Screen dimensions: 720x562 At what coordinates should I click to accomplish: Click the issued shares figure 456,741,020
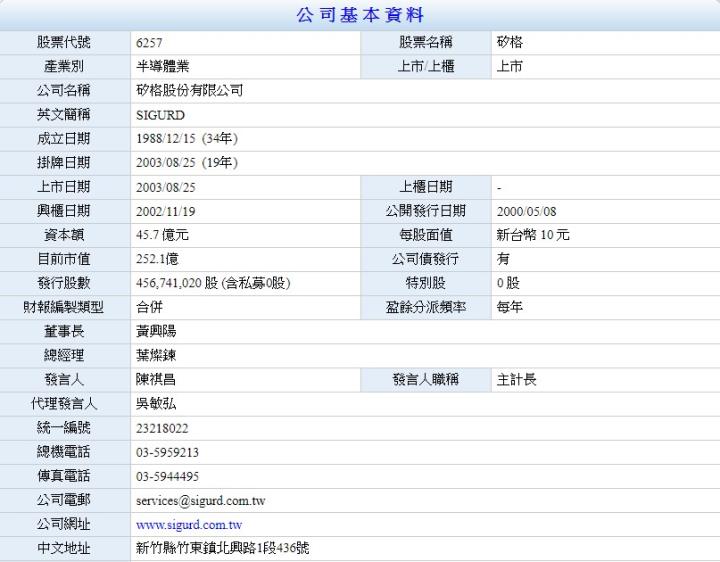[169, 284]
